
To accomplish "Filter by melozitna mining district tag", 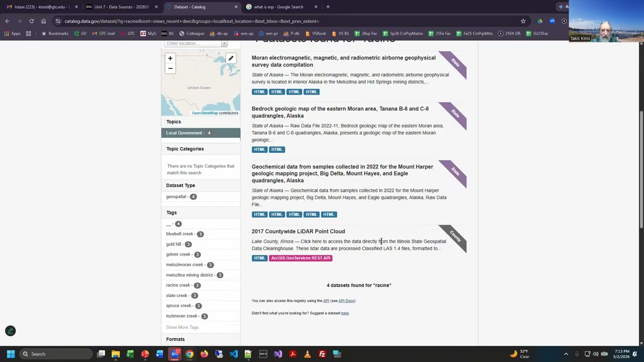I will click(194, 275).
